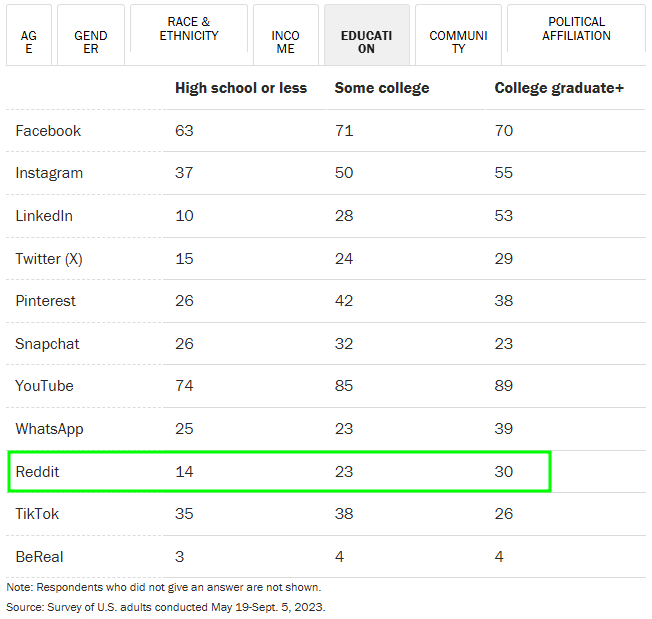The image size is (652, 619).
Task: Open the Community tab
Action: [x=458, y=36]
